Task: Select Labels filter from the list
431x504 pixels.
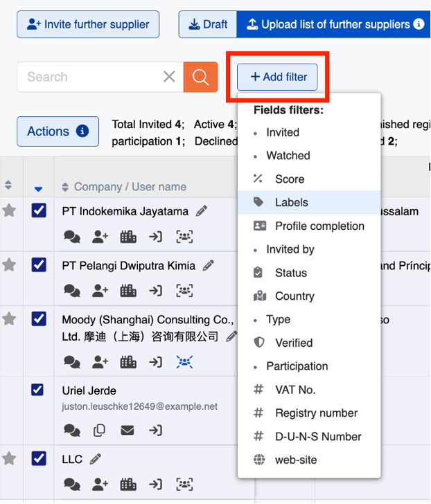Action: (x=291, y=202)
